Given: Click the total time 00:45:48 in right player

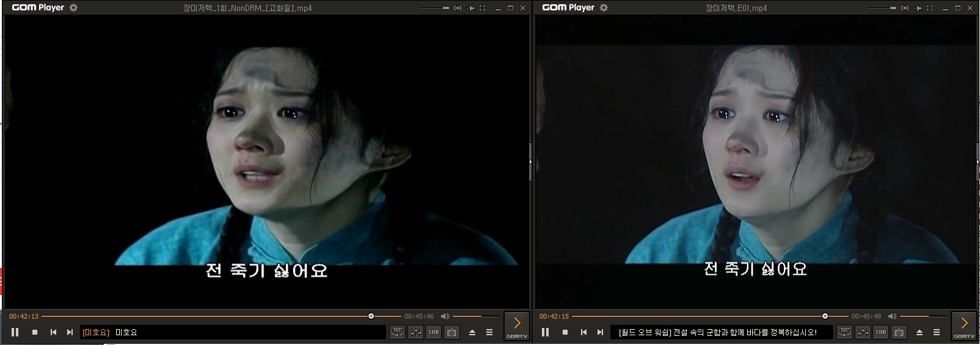Looking at the screenshot, I should (866, 316).
